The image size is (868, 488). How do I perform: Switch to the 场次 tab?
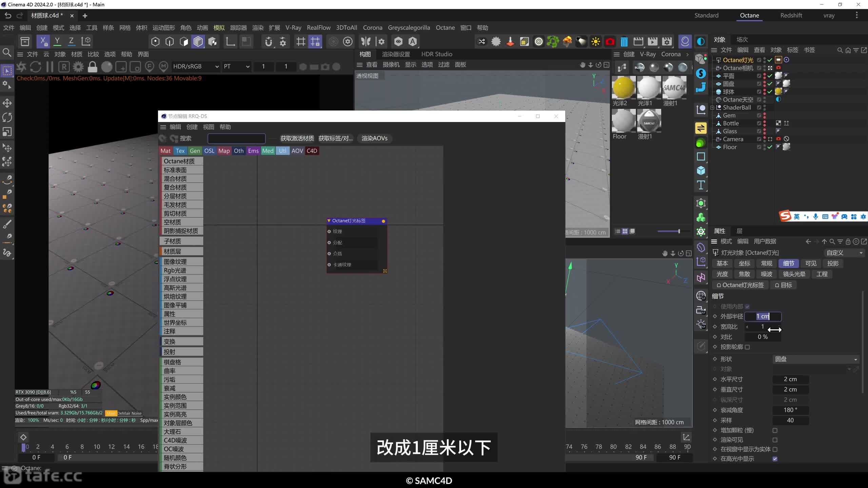point(742,40)
